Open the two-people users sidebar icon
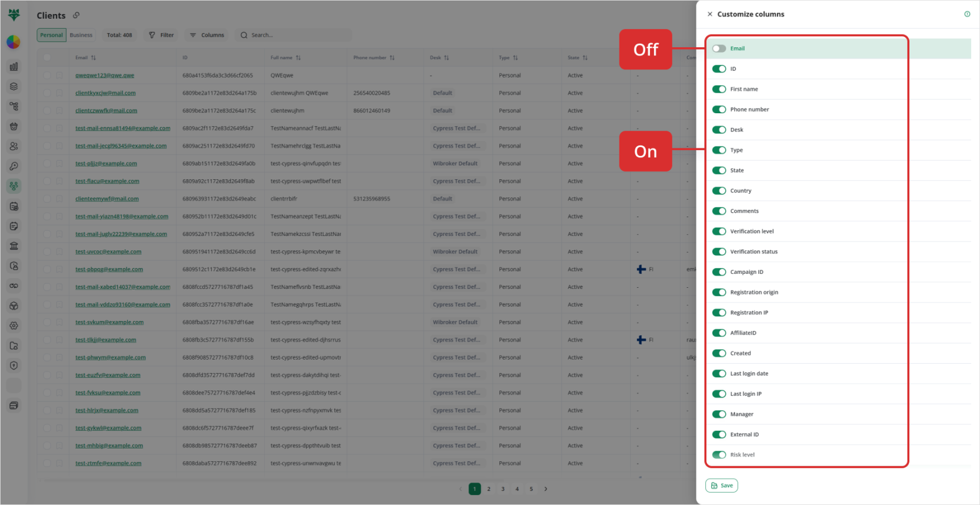 coord(14,147)
